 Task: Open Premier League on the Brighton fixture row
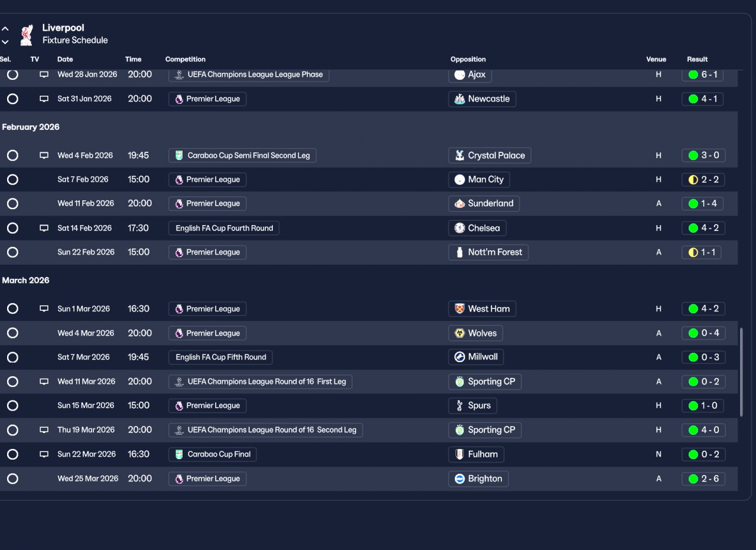(207, 479)
